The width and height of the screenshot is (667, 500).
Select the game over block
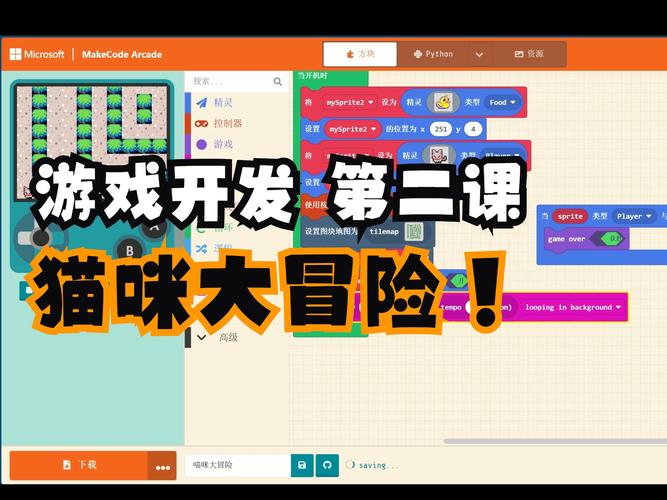pos(567,239)
